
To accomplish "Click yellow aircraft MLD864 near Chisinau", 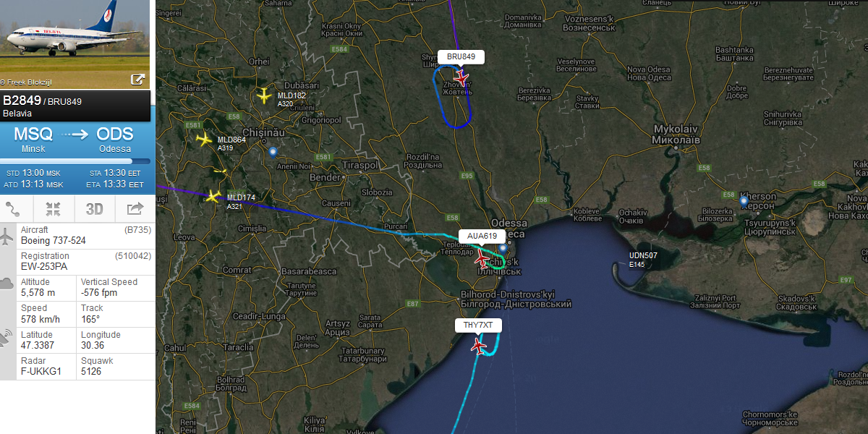I will pos(205,139).
